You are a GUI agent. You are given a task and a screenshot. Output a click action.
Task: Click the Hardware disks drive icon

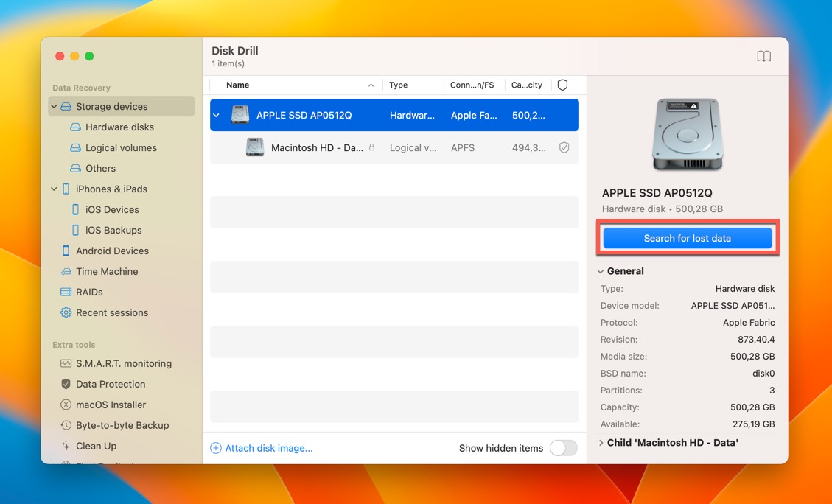75,127
